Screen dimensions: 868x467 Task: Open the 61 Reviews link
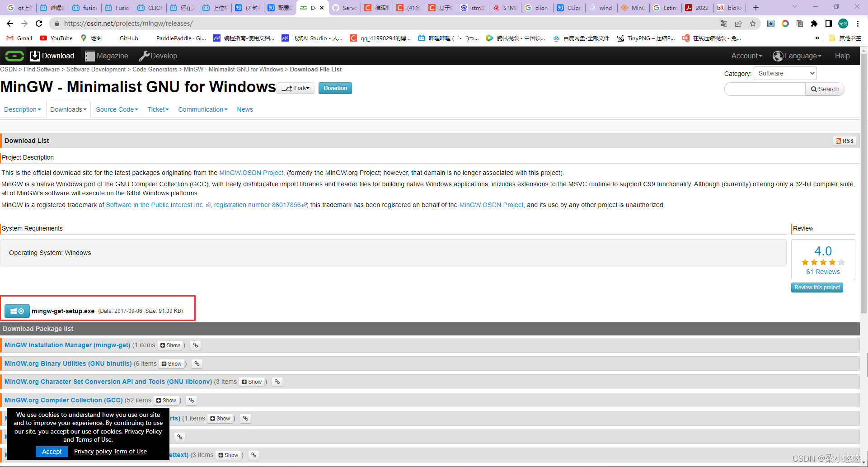pyautogui.click(x=823, y=272)
